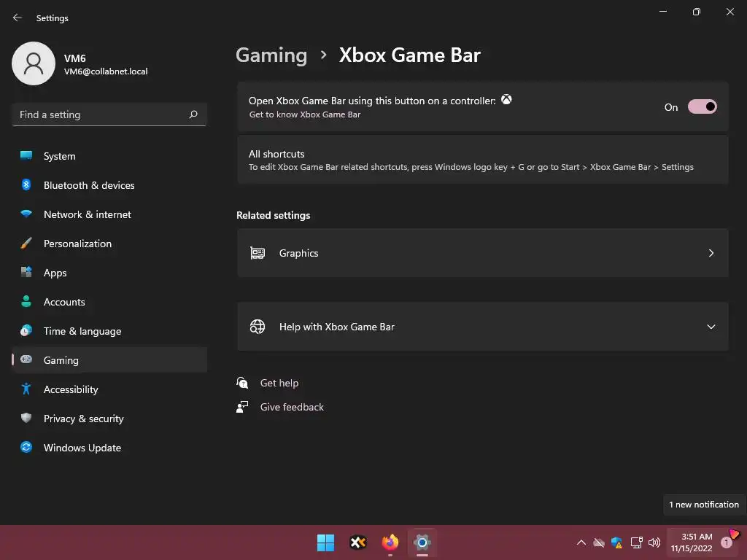Click the System monitor icon in sidebar

[26, 156]
